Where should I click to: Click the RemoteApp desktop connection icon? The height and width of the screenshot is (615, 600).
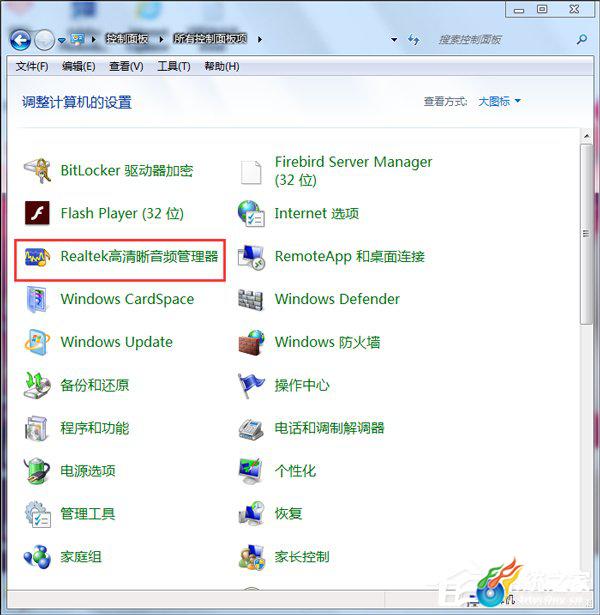[x=251, y=257]
